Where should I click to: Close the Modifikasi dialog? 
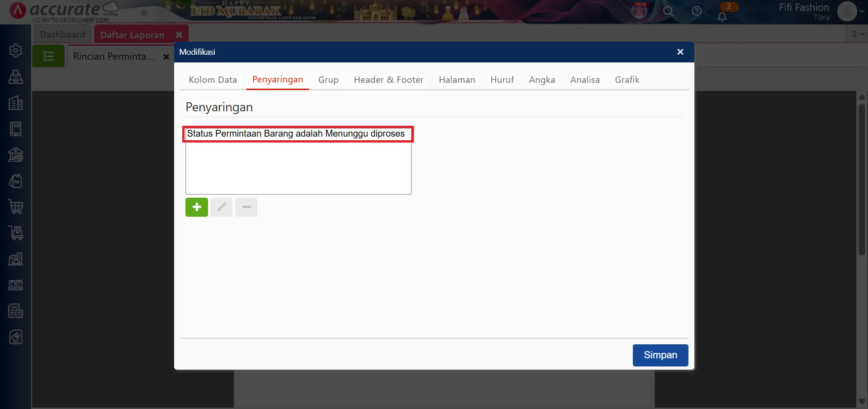click(x=680, y=52)
